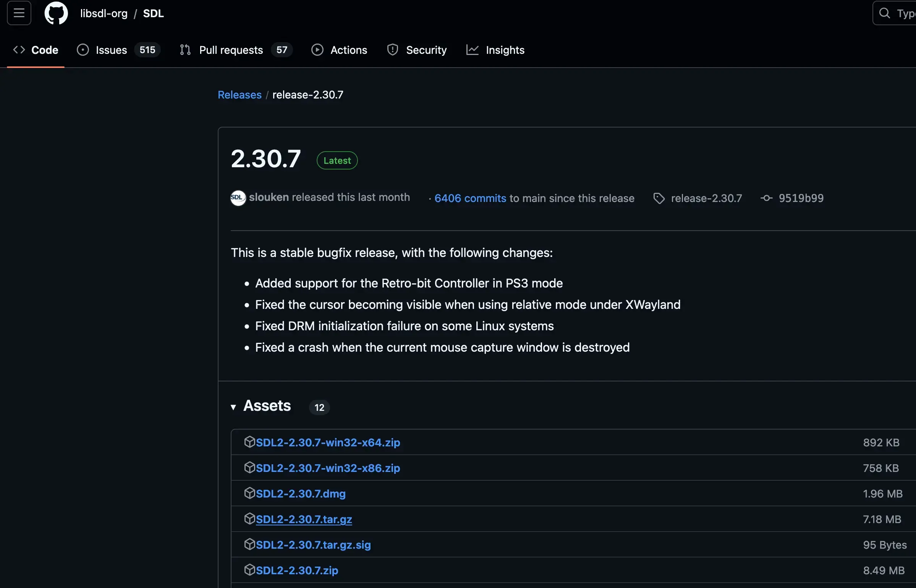Click the tag icon beside release-2.30.7
This screenshot has height=588, width=916.
click(658, 198)
